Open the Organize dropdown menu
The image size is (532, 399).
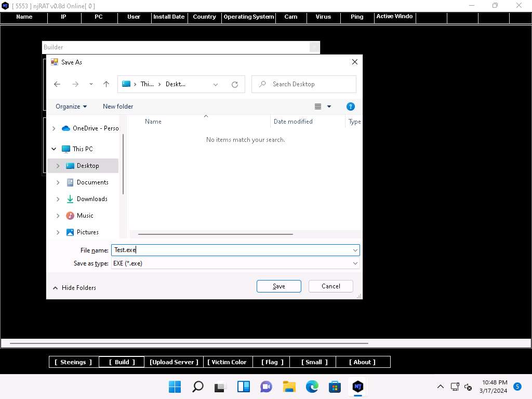(x=71, y=107)
